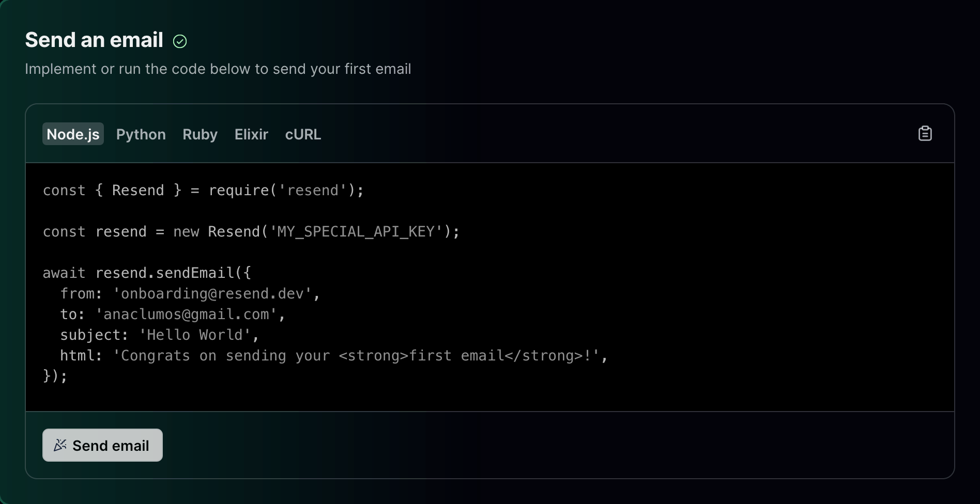Viewport: 980px width, 504px height.
Task: Click the 'Hello World' subject string
Action: click(x=195, y=335)
